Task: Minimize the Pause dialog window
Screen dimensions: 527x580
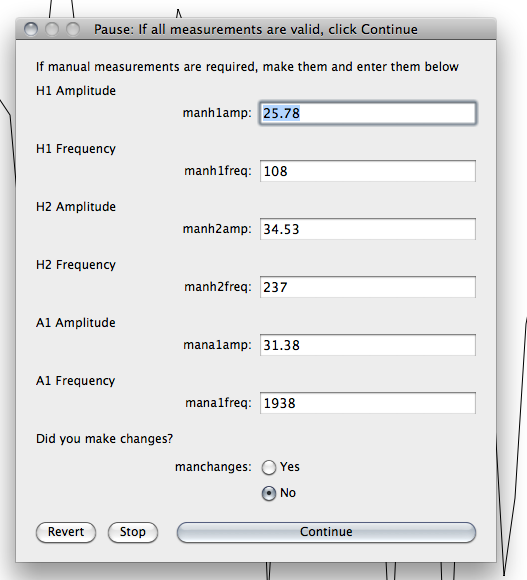Action: 52,29
